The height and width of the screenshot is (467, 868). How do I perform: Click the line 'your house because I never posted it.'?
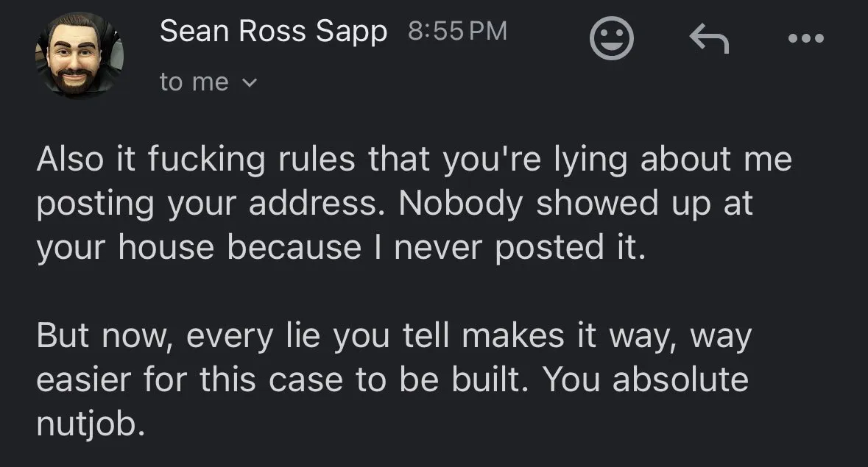tap(341, 248)
